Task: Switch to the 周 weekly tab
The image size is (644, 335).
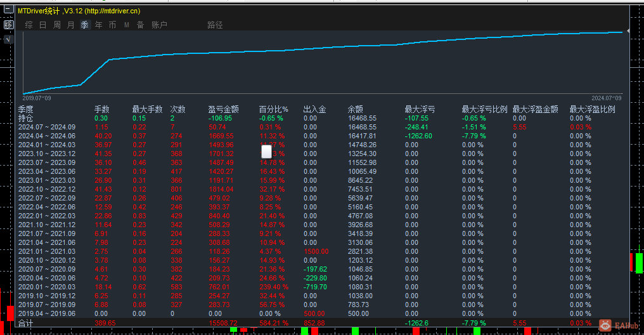Action: coord(56,25)
